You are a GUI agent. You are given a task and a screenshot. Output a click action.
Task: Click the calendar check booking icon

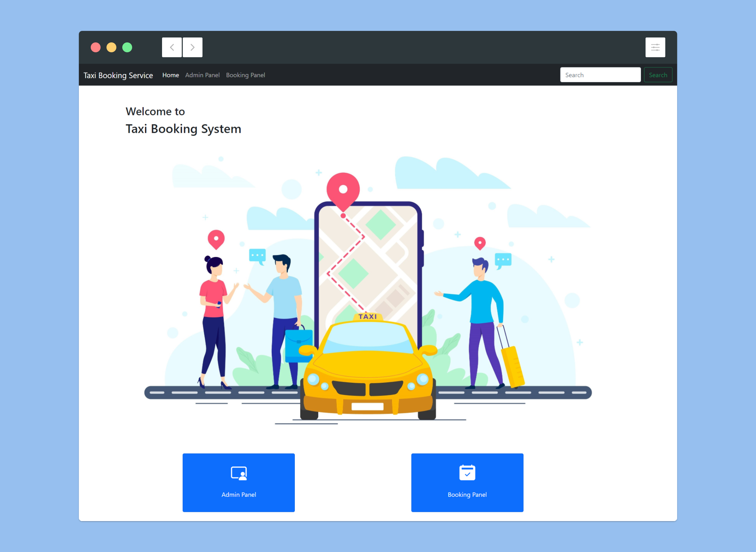pyautogui.click(x=467, y=472)
